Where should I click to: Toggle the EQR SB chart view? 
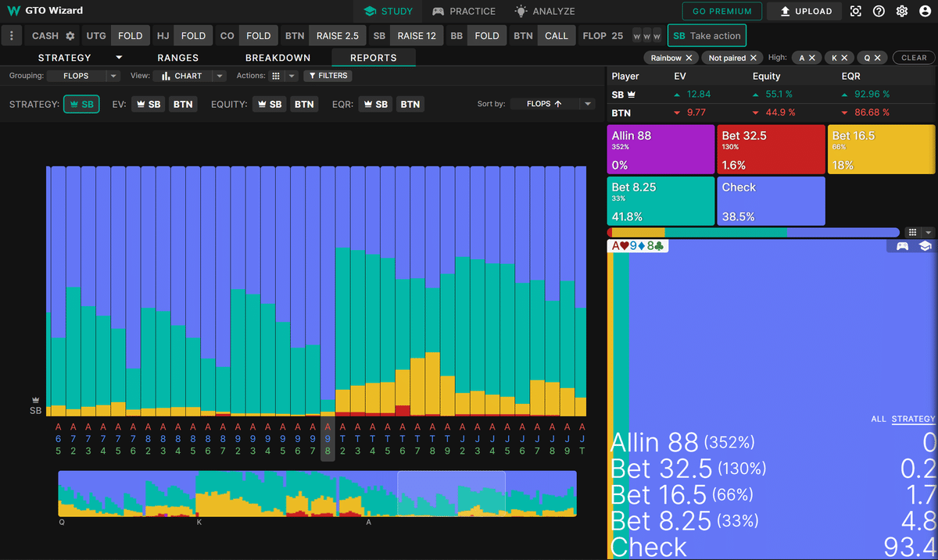click(x=375, y=104)
